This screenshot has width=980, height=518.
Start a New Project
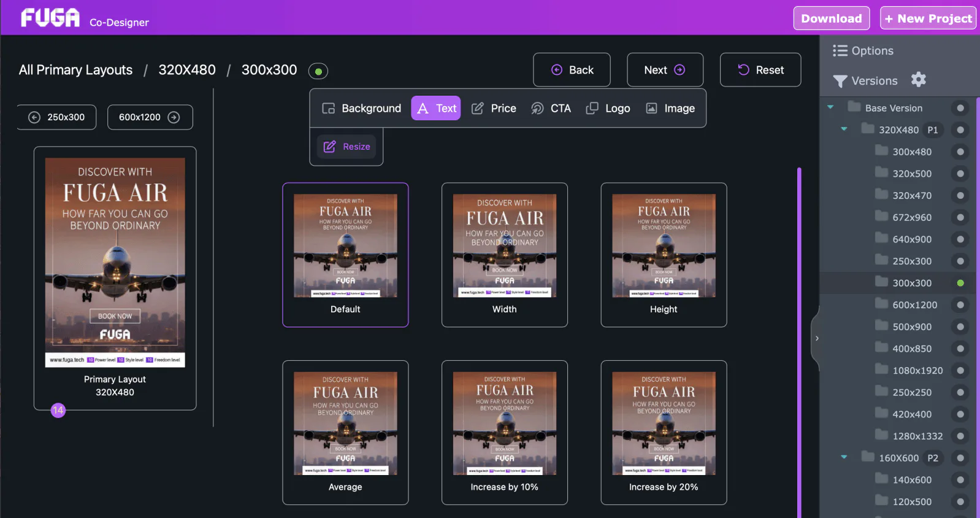[928, 18]
